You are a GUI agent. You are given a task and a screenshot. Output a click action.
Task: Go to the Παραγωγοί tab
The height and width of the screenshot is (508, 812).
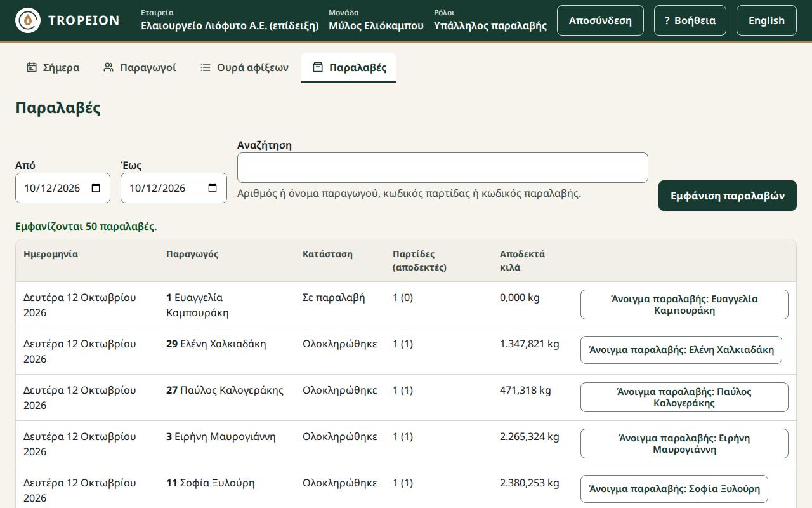coord(140,67)
